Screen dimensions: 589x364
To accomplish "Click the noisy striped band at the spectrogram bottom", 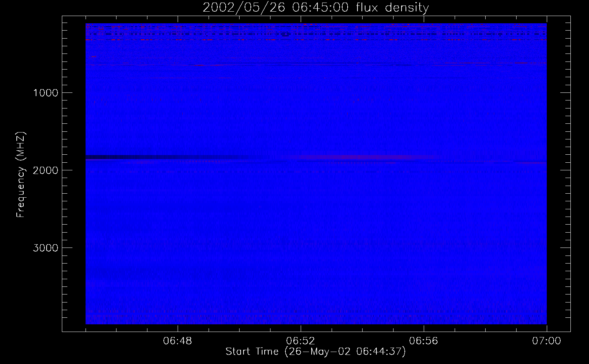I will point(316,316).
